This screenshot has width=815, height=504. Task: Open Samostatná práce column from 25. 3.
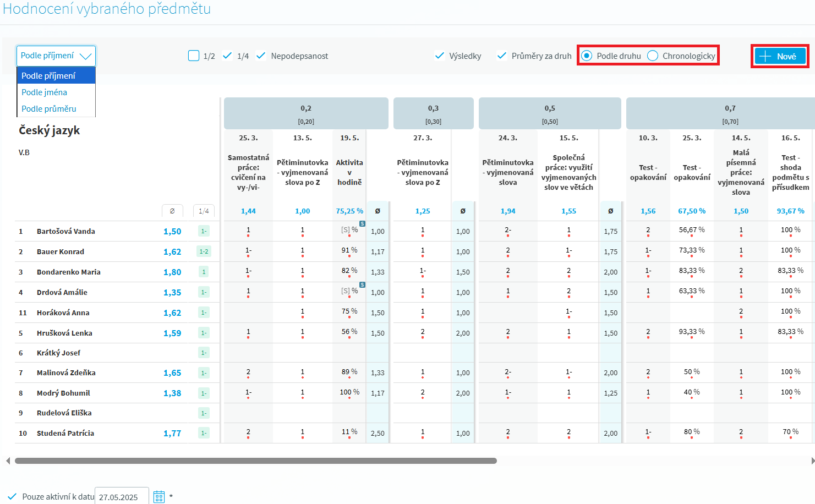point(248,172)
